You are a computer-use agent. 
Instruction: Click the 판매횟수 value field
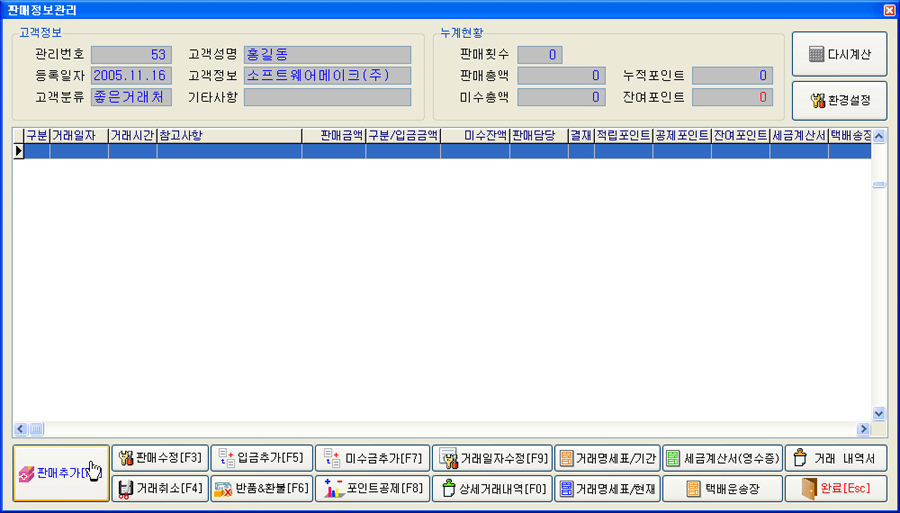pos(540,55)
